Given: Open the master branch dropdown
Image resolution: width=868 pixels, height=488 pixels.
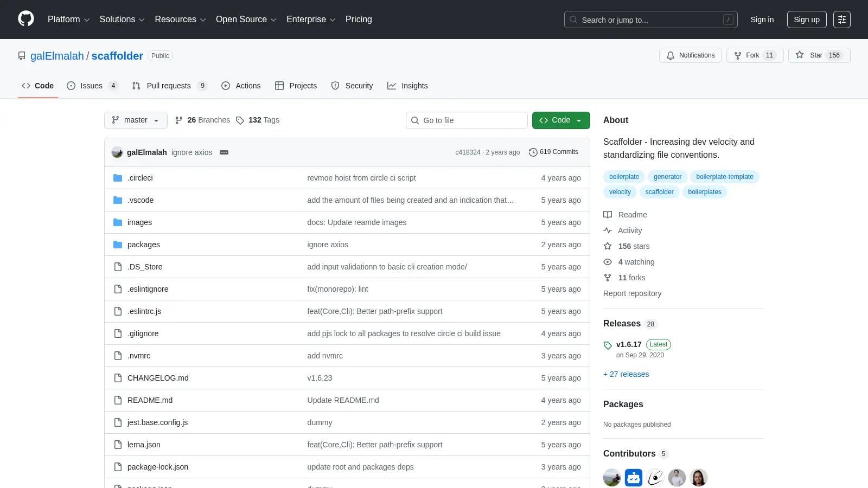Looking at the screenshot, I should click(136, 120).
